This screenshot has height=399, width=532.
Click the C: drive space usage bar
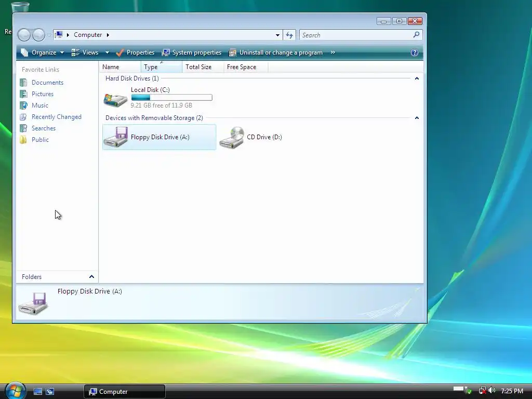click(171, 98)
